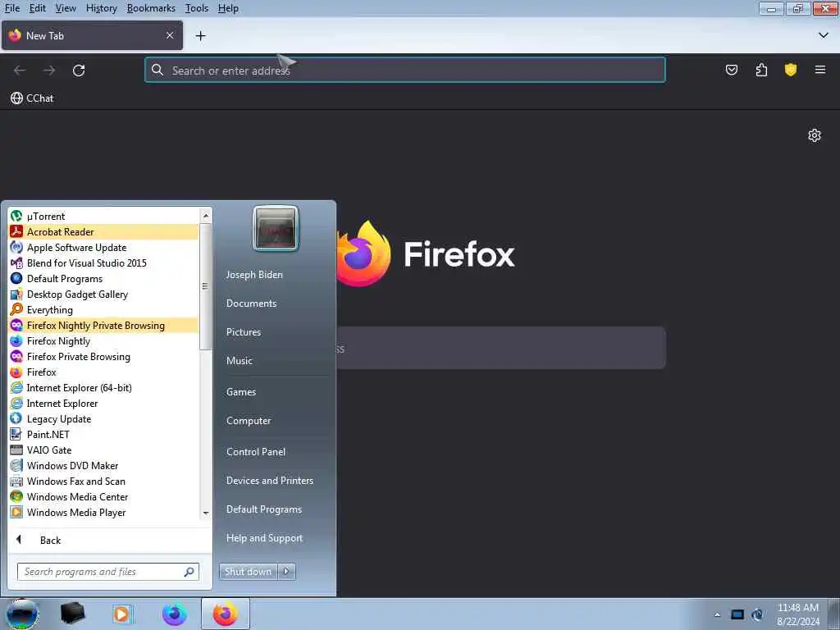The width and height of the screenshot is (840, 630).
Task: Open the Tools menu
Action: pyautogui.click(x=197, y=8)
